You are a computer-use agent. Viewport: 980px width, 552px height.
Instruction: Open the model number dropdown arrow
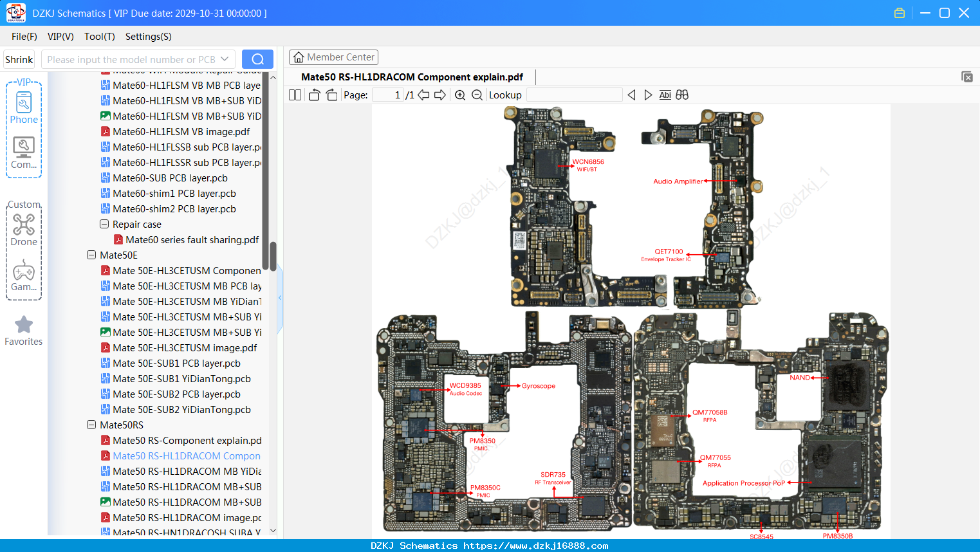225,59
